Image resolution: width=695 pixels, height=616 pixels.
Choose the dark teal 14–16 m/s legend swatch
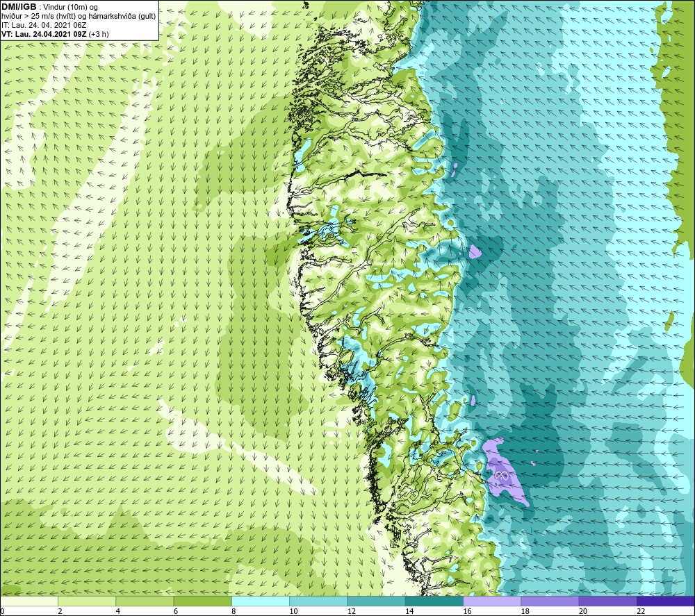434,601
